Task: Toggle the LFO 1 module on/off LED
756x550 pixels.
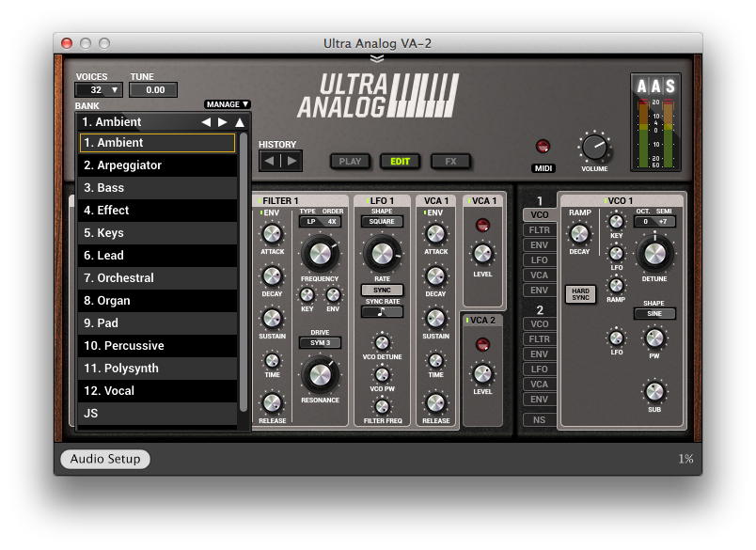Action: tap(368, 200)
